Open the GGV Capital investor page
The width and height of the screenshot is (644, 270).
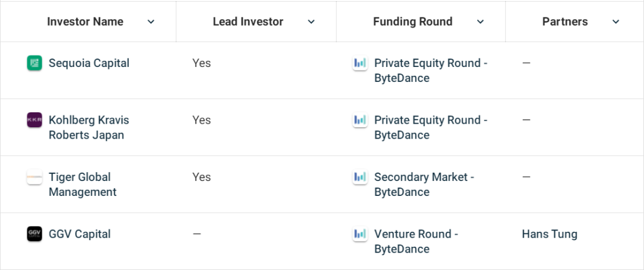(80, 234)
